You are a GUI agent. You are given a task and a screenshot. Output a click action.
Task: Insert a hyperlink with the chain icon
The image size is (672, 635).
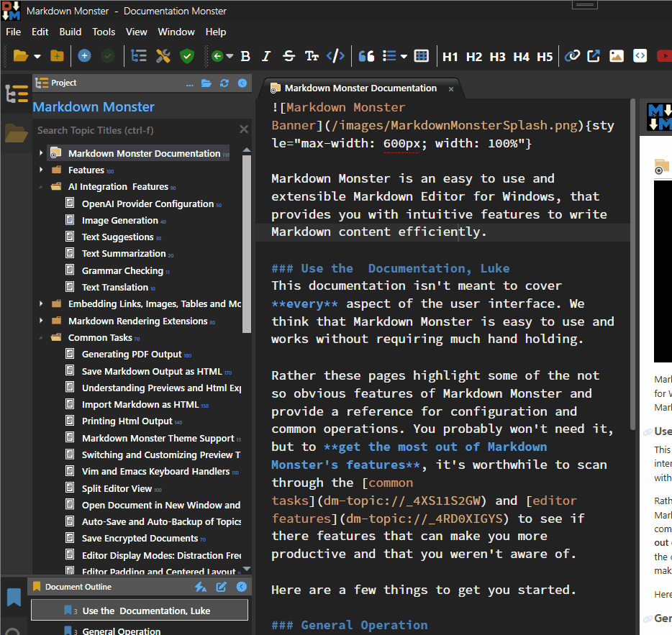point(572,56)
